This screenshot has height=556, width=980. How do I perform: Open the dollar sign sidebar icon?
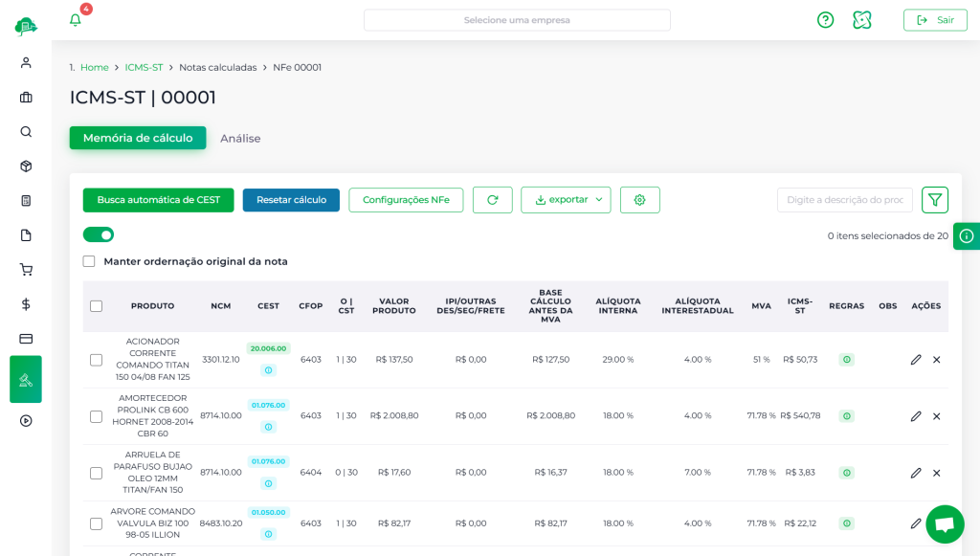pyautogui.click(x=26, y=304)
